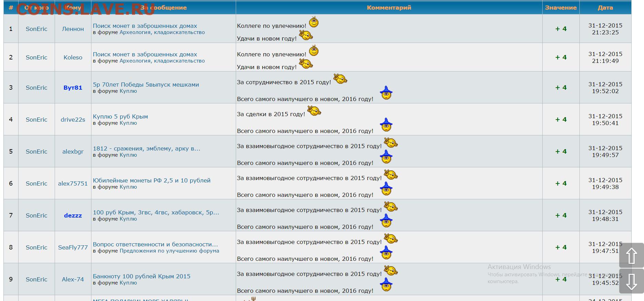
Task: Click the 'Значение' column header
Action: click(x=560, y=8)
